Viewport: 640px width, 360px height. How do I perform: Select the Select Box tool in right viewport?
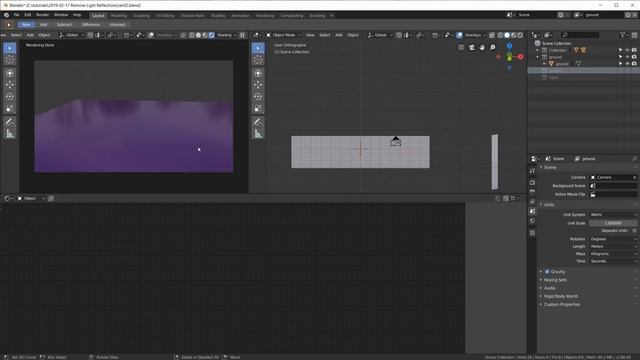[x=258, y=48]
